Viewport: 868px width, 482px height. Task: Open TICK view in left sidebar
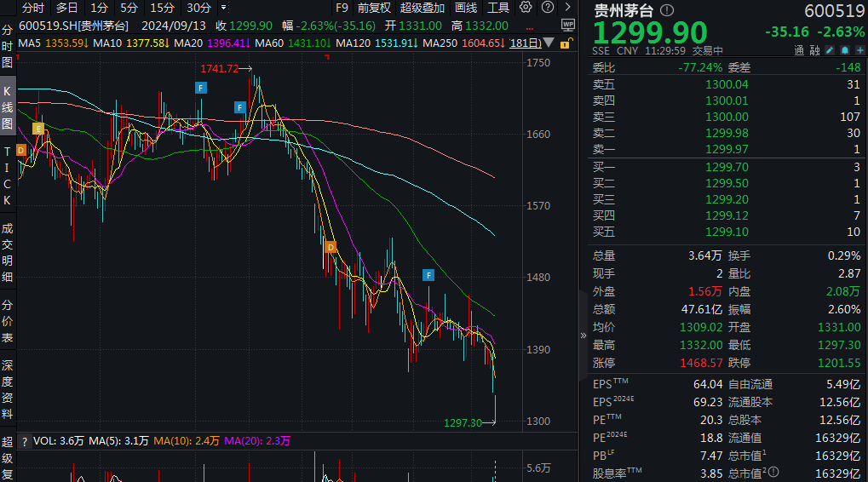pyautogui.click(x=7, y=176)
